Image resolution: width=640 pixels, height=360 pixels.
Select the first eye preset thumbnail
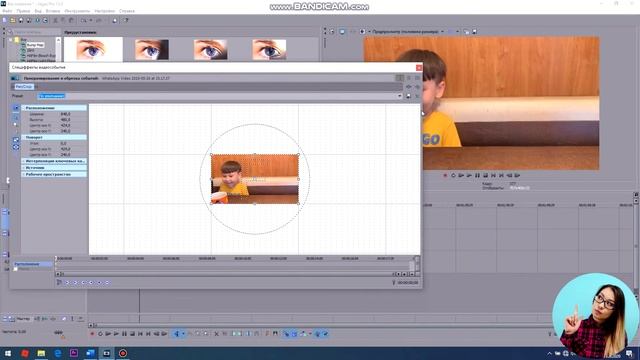tap(93, 49)
